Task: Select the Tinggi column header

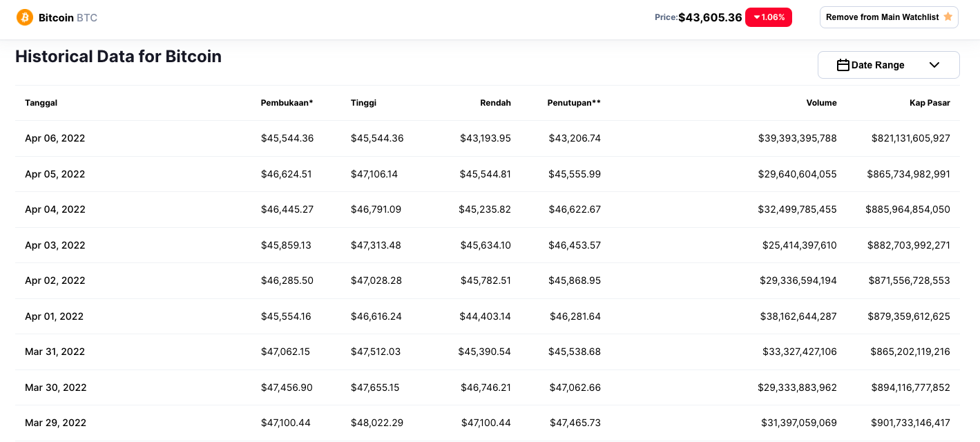Action: (x=363, y=103)
